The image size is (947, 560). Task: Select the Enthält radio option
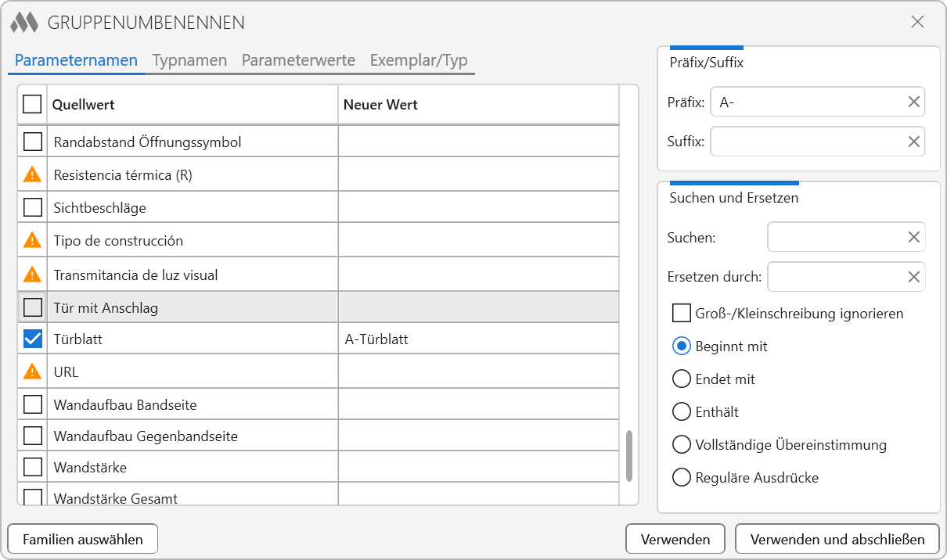point(682,411)
